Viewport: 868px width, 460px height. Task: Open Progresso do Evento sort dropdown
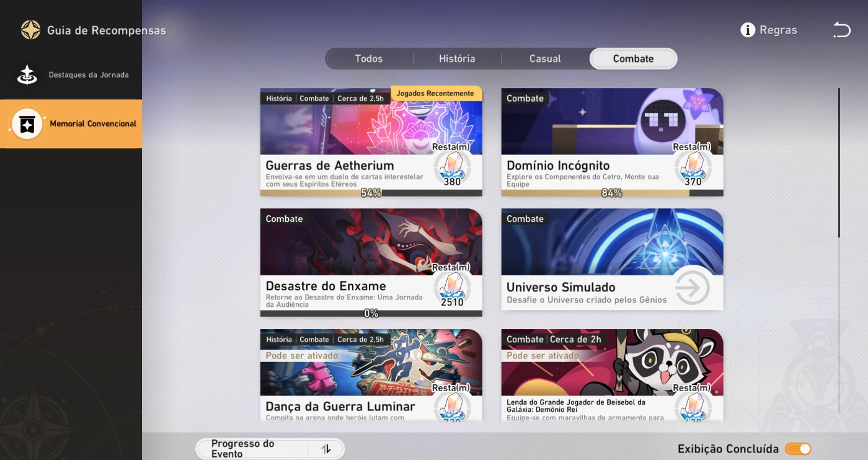[252, 449]
